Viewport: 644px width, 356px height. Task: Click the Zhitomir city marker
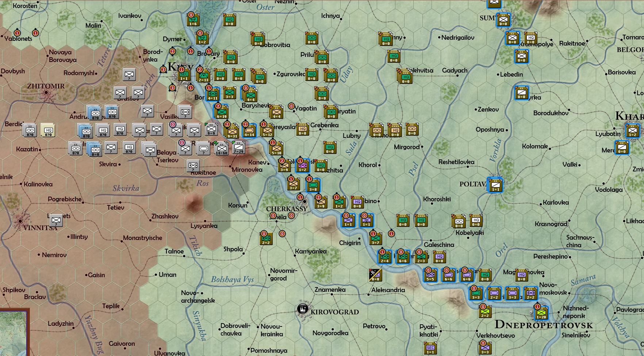[x=46, y=93]
